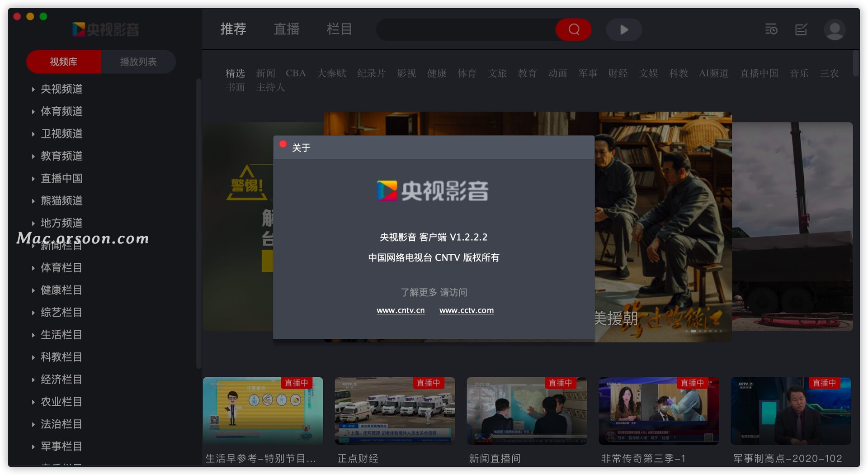
Task: Open the 新闻直播间 live thumbnail
Action: pyautogui.click(x=527, y=411)
